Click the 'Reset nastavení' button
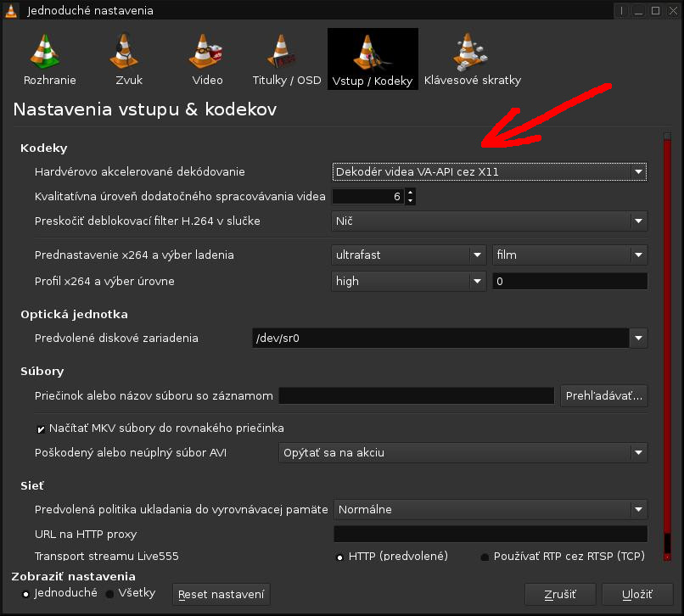 (x=221, y=594)
